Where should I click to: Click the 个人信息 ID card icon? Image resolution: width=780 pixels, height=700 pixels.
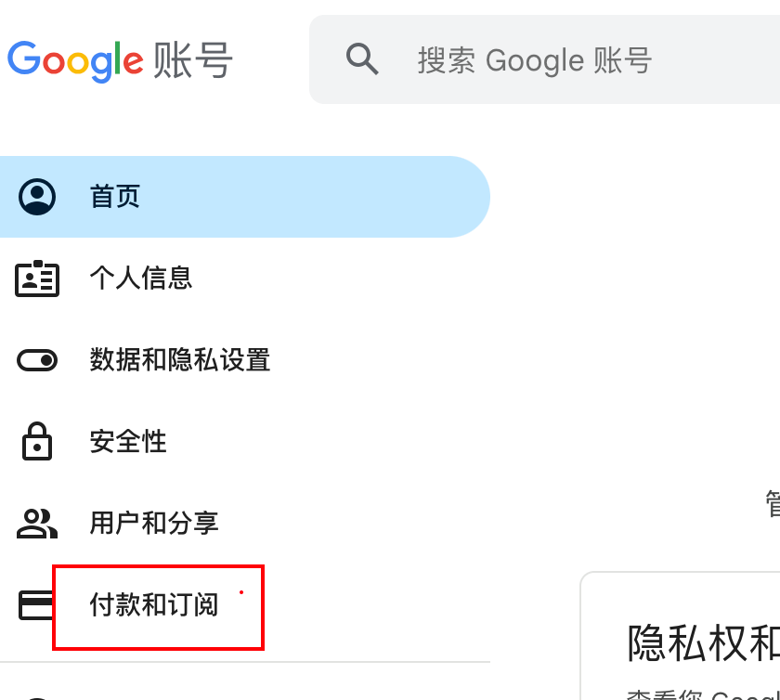click(37, 279)
